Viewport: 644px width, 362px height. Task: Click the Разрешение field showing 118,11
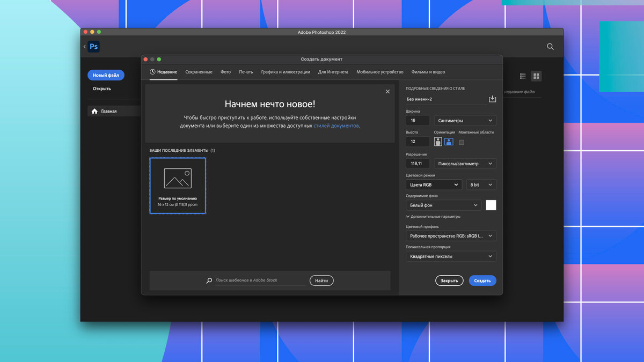418,164
